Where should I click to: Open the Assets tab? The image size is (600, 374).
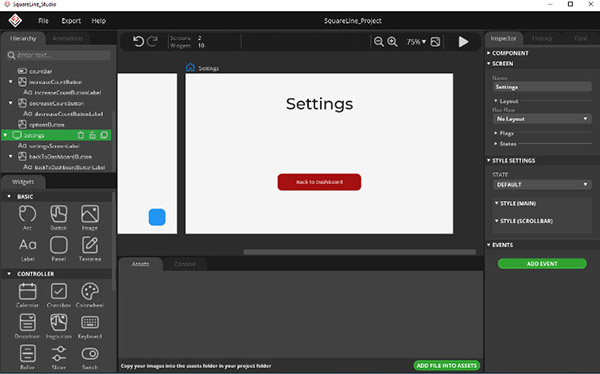pos(140,264)
